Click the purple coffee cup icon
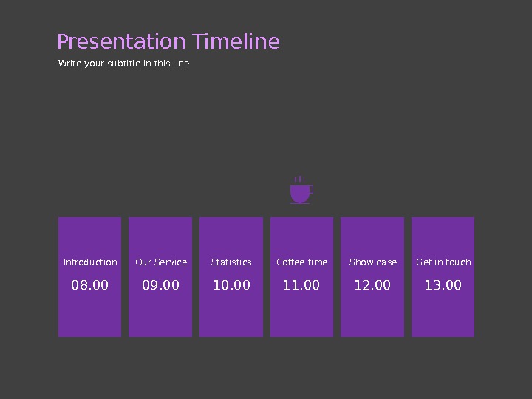Screen dimensions: 532x399 (x=301, y=191)
